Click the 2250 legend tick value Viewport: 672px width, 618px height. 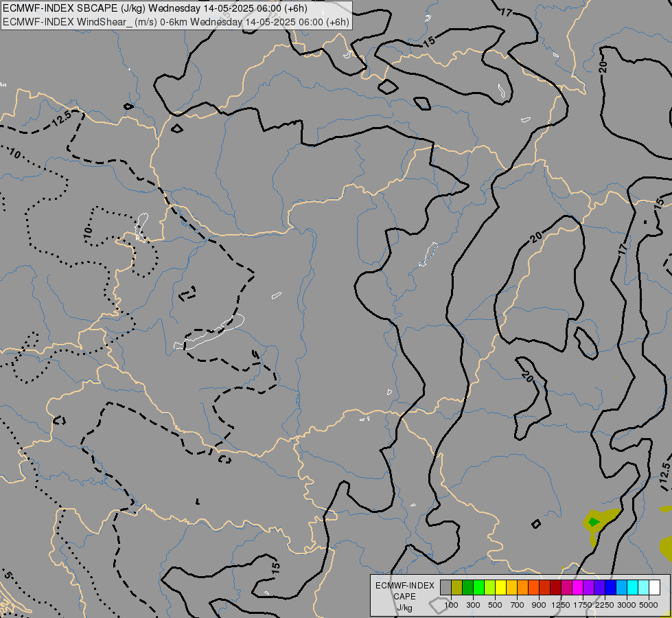click(x=605, y=605)
